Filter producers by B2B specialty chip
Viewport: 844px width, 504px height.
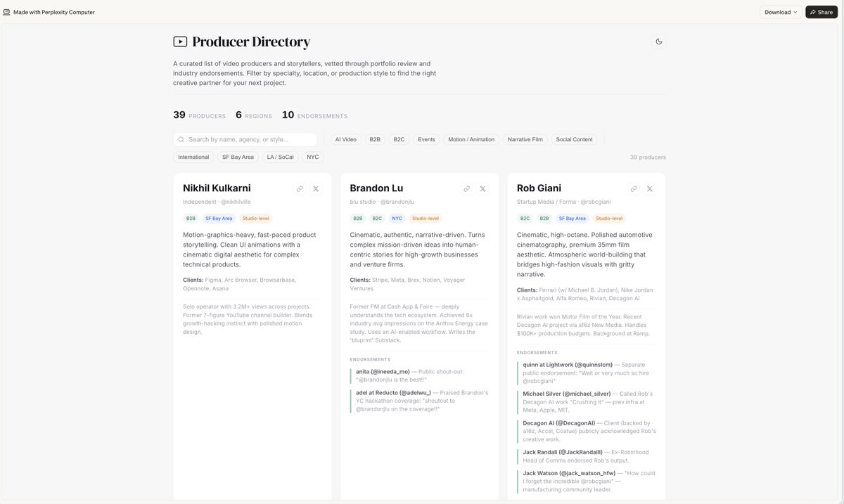375,139
